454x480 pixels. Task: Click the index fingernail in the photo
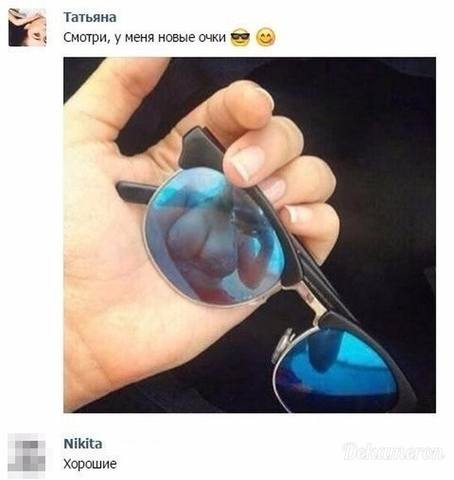tap(247, 163)
